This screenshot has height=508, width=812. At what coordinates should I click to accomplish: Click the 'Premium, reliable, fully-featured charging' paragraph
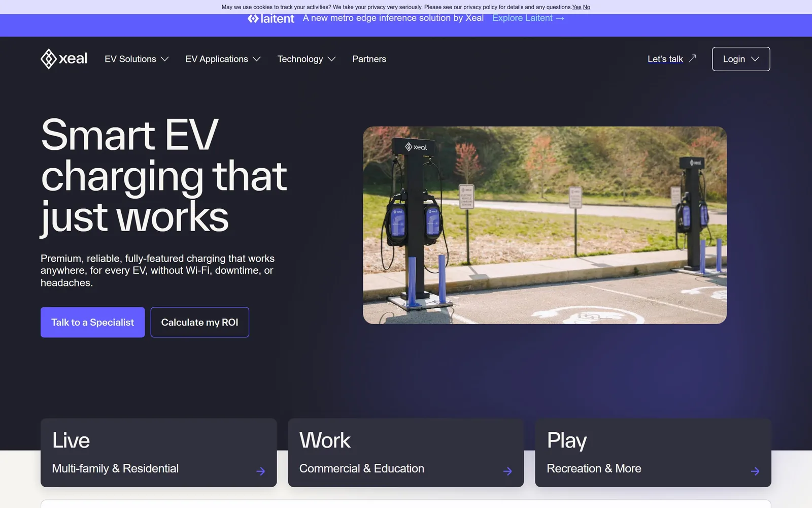(x=158, y=271)
